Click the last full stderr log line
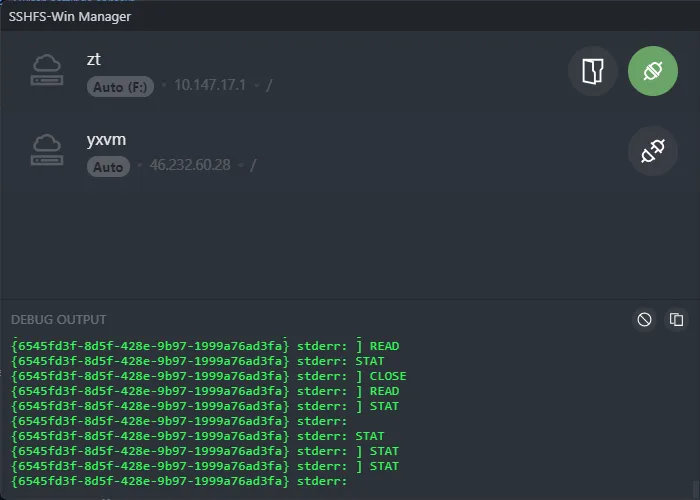 coord(178,481)
